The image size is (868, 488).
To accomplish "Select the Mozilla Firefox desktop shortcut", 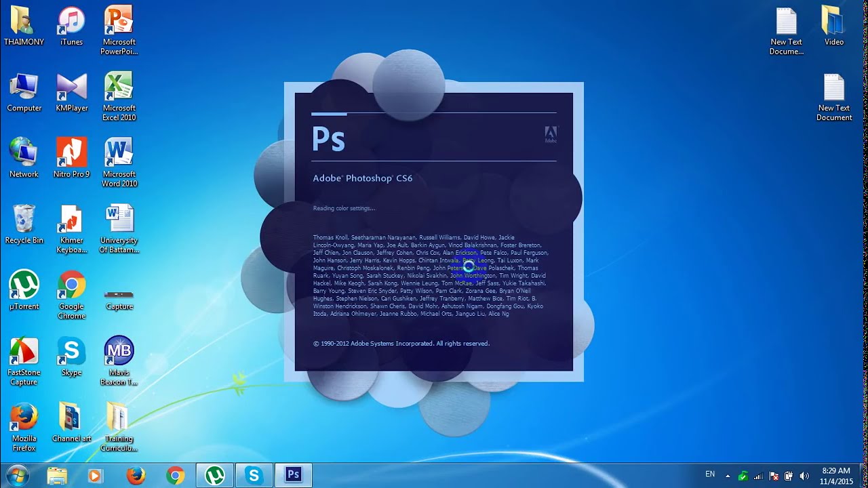I will [24, 428].
